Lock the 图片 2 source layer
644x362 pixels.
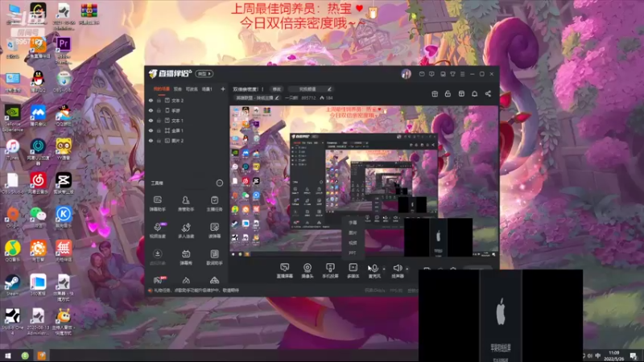pyautogui.click(x=159, y=141)
